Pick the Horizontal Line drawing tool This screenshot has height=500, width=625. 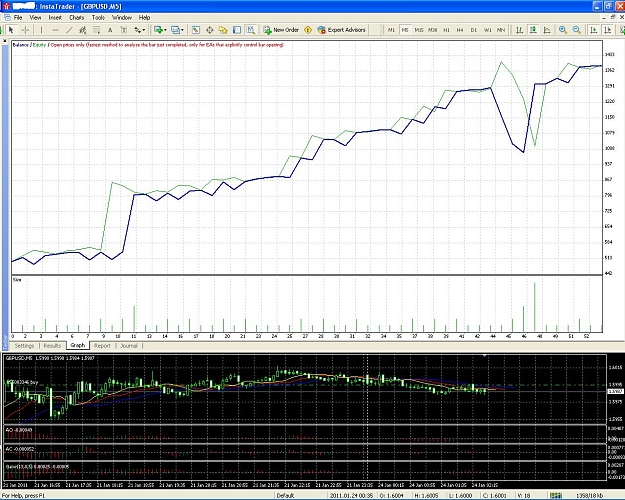[x=55, y=30]
